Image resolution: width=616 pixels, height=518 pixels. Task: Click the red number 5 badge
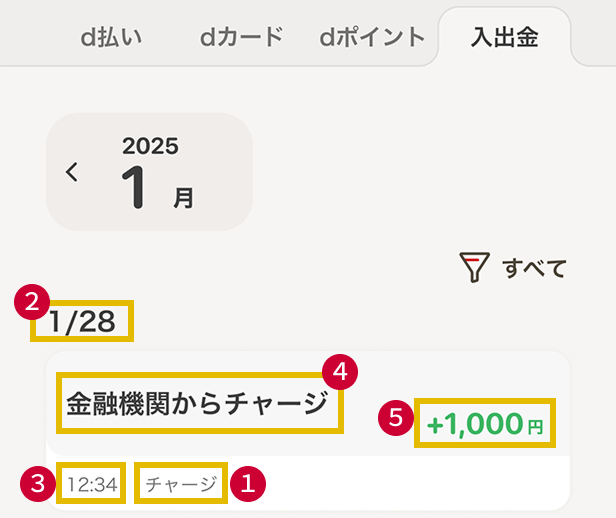tap(398, 418)
